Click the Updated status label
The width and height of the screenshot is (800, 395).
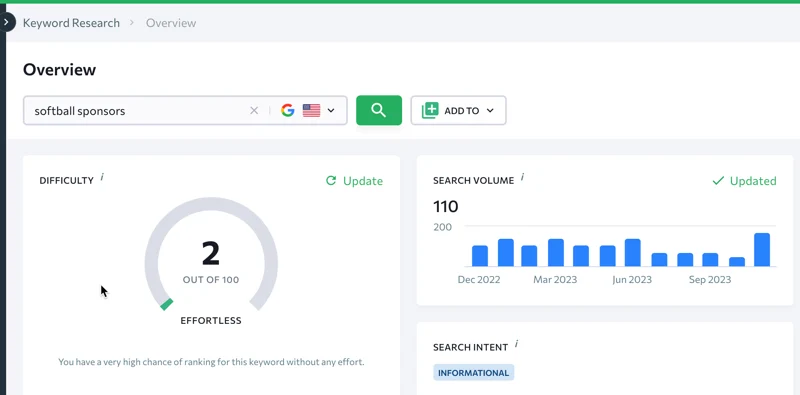[753, 181]
